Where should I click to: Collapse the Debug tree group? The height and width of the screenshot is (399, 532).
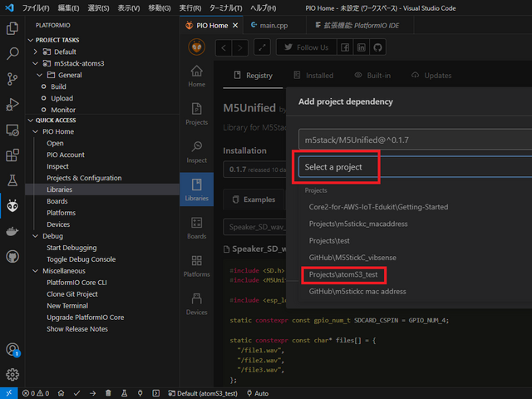35,236
